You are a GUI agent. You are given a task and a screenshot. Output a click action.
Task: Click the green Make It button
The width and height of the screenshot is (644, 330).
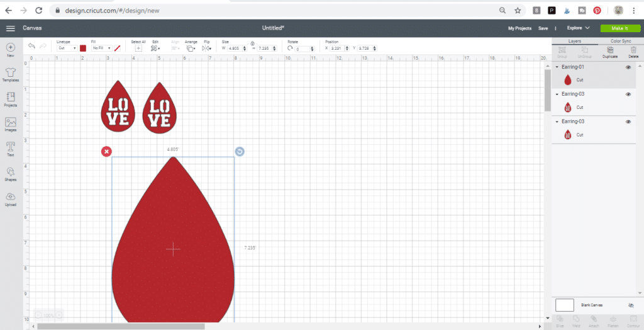coord(619,28)
